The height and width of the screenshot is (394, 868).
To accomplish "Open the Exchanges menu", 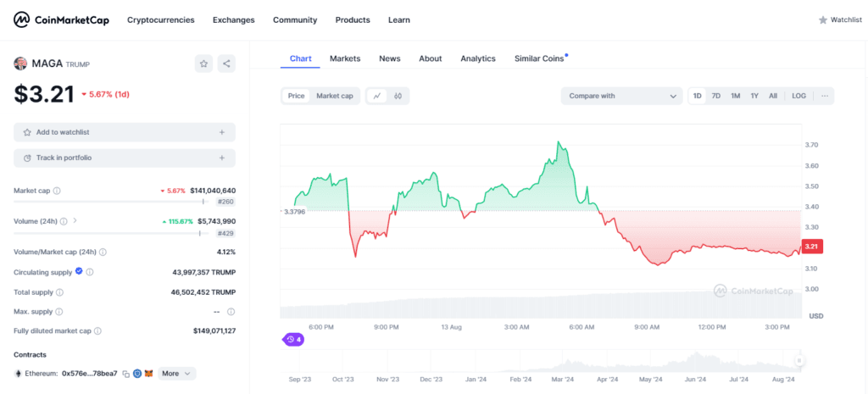I will [x=234, y=20].
